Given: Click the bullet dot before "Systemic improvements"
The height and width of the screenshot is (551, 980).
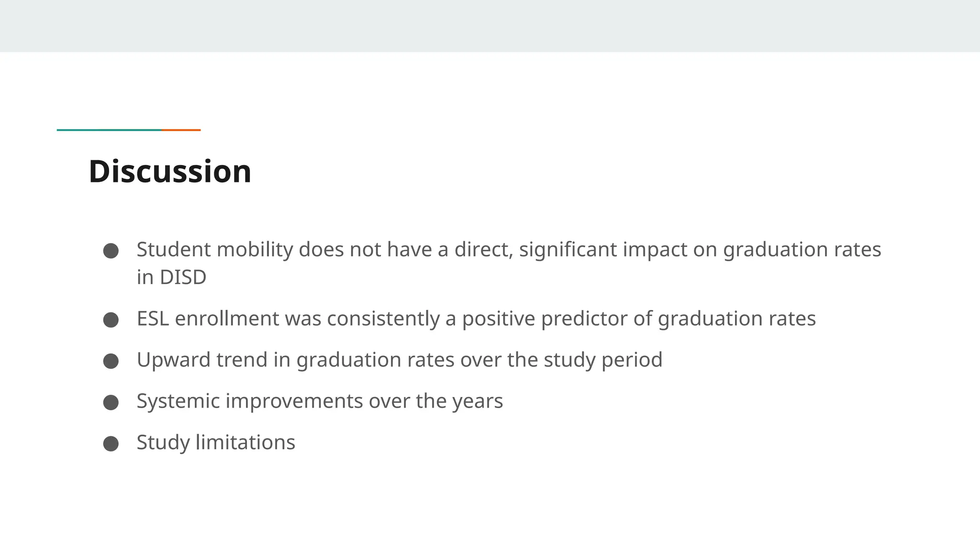Looking at the screenshot, I should pyautogui.click(x=111, y=402).
